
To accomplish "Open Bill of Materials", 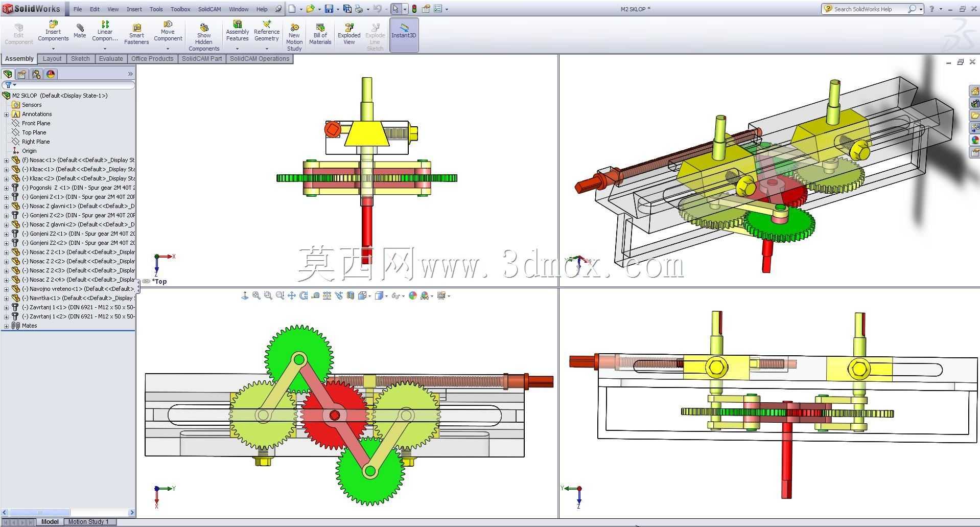I will point(320,34).
